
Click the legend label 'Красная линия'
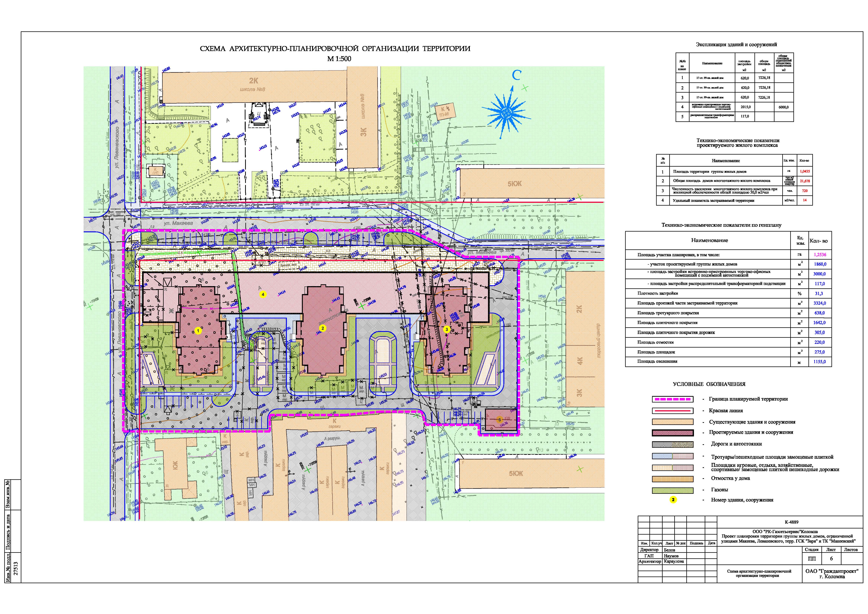pyautogui.click(x=726, y=411)
